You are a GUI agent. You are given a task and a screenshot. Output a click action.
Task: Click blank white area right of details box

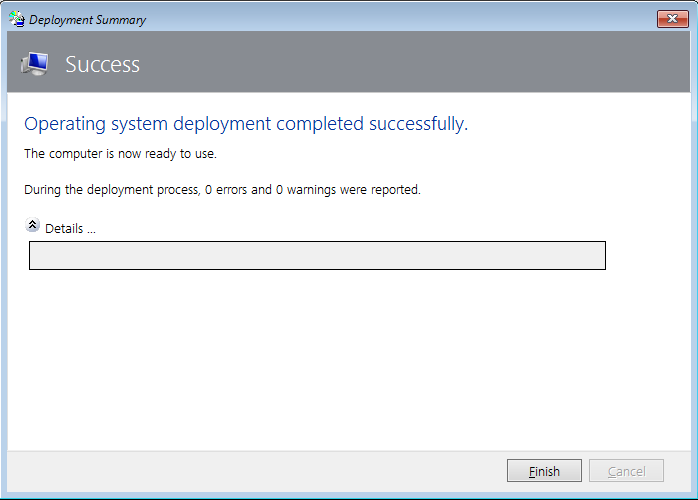coord(648,255)
